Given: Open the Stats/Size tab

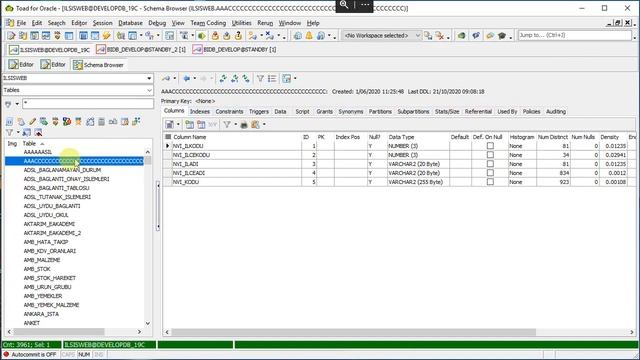Looking at the screenshot, I should [447, 111].
